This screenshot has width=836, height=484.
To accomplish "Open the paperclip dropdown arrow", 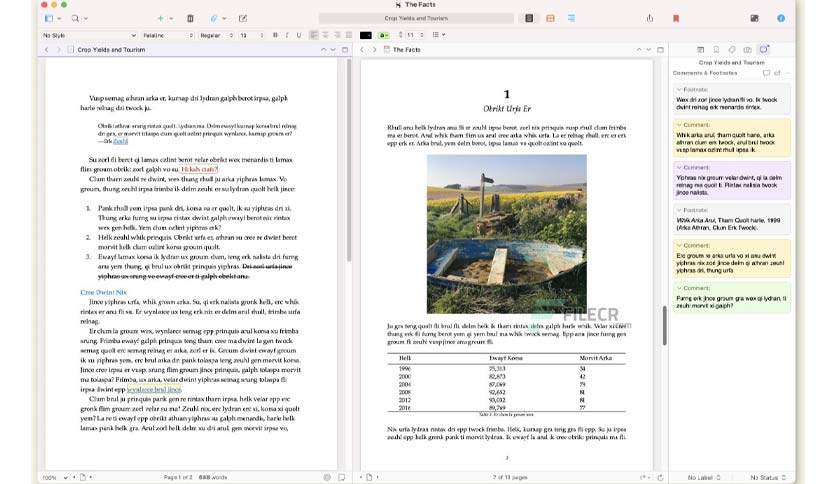I will pyautogui.click(x=224, y=19).
